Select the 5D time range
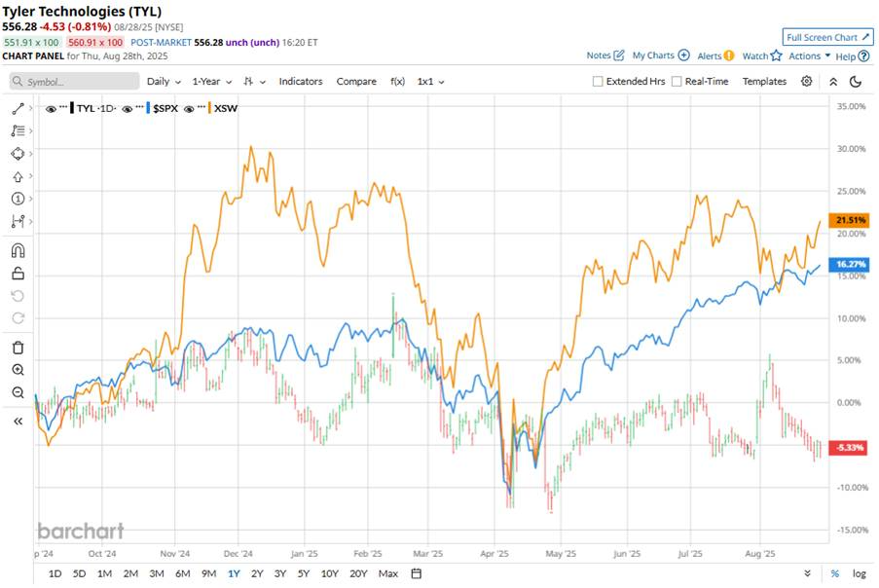Screen dimensions: 879x588 click(79, 573)
